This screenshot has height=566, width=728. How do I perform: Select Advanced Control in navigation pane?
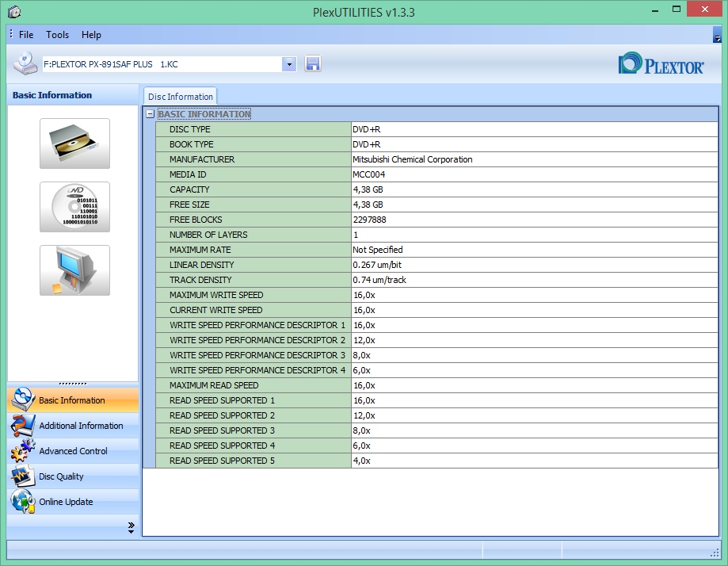(73, 451)
